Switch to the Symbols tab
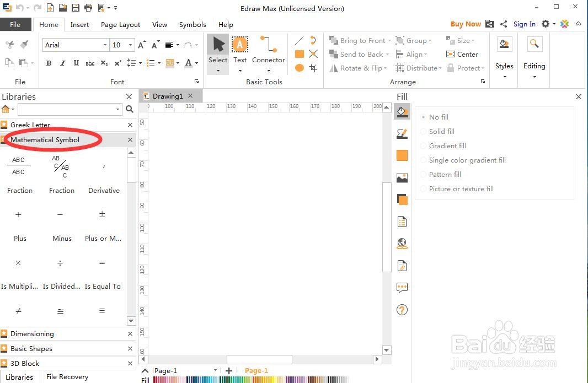This screenshot has width=588, height=383. click(x=193, y=24)
